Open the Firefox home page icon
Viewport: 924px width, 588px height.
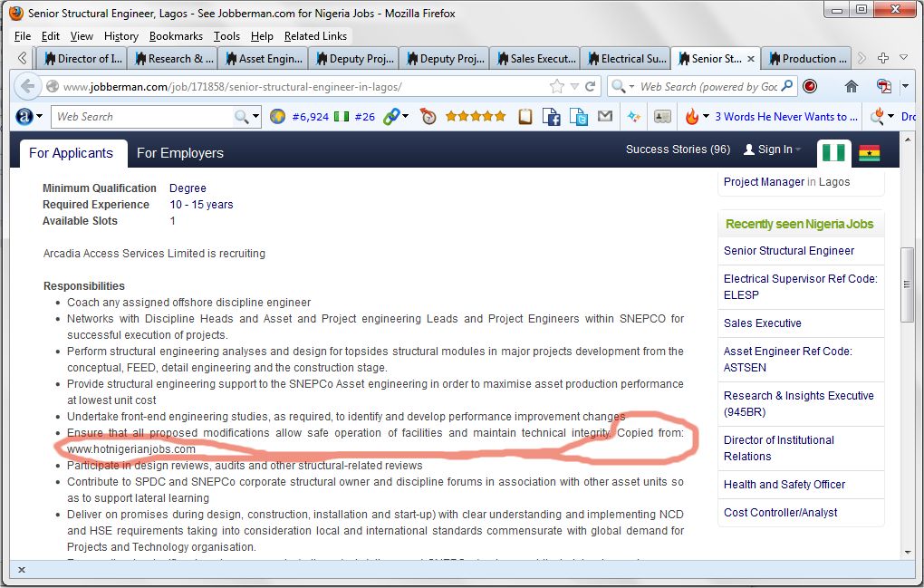[x=851, y=87]
